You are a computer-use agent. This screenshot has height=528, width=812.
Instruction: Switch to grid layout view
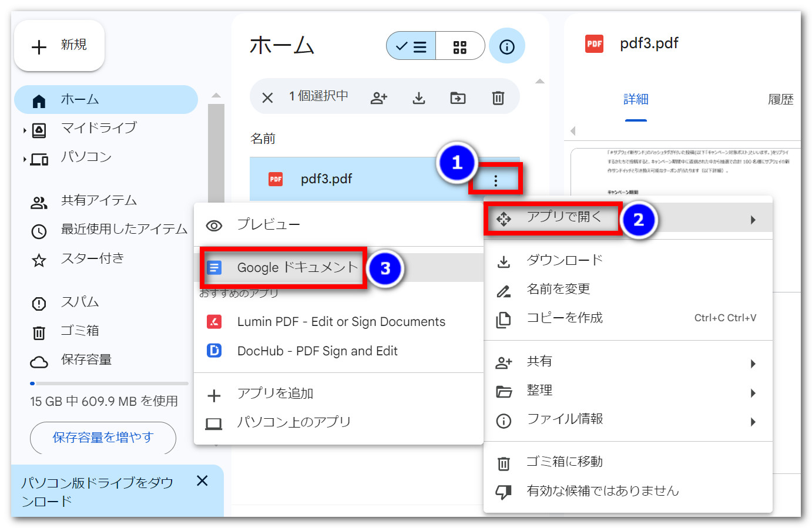click(x=460, y=46)
